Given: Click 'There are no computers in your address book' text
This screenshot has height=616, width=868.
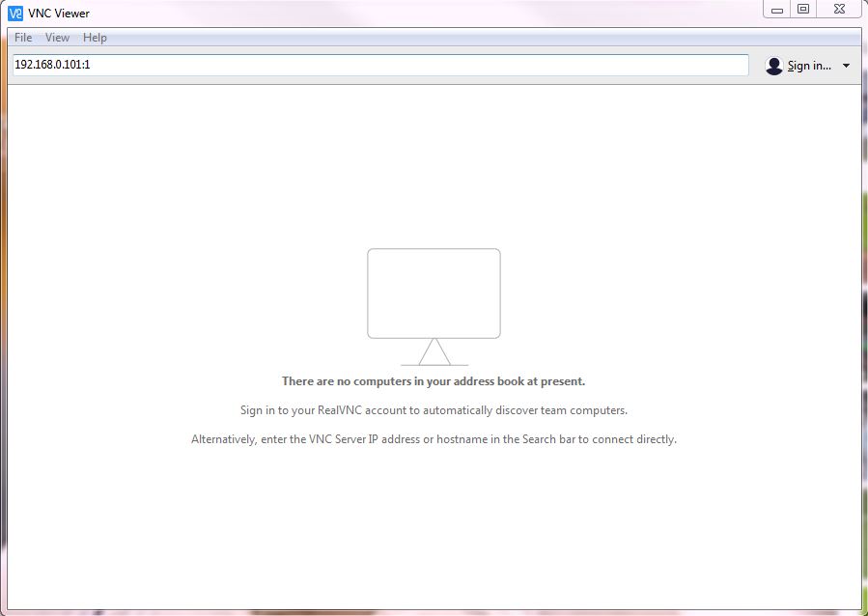Looking at the screenshot, I should pos(434,381).
